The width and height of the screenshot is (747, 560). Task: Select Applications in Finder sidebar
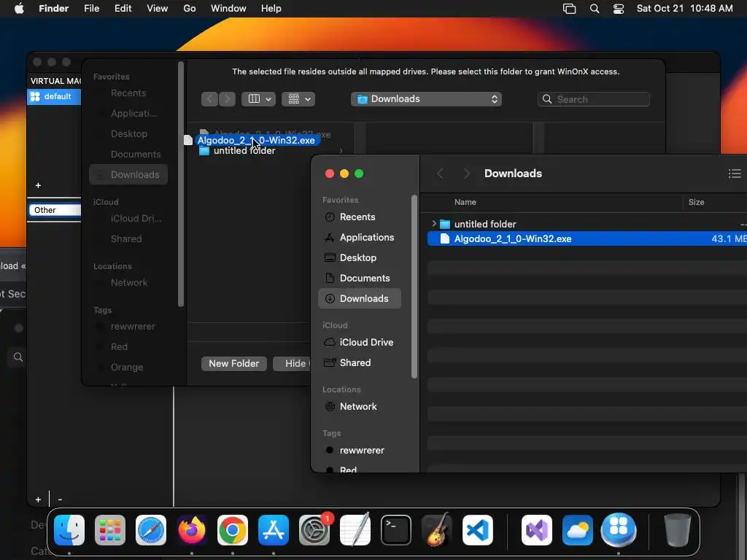(x=360, y=237)
